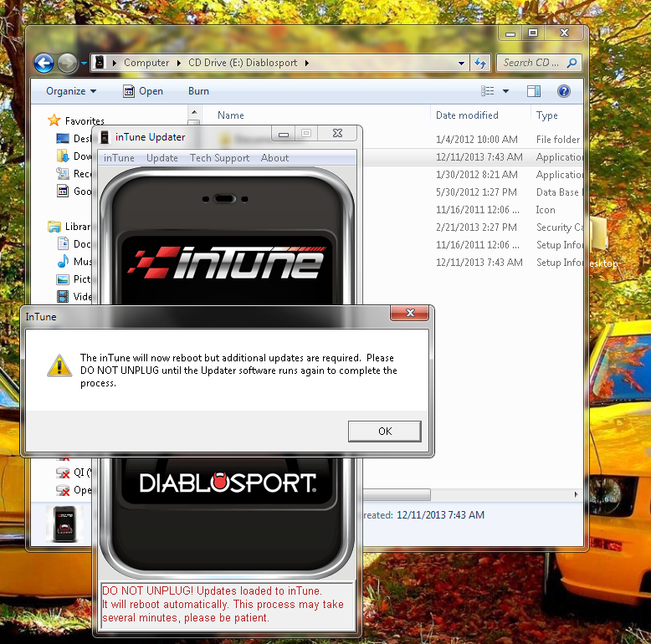This screenshot has height=644, width=651.
Task: Open recent pages dropdown beside forward arrow
Action: click(84, 63)
